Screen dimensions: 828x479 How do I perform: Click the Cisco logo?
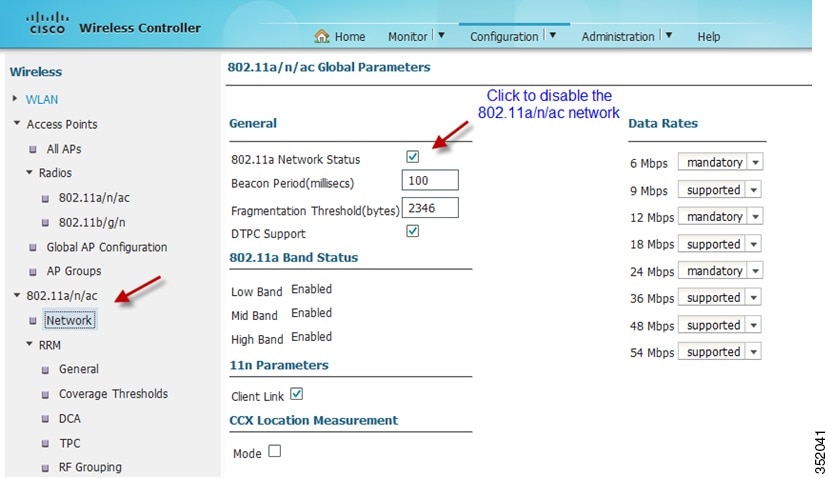(47, 23)
